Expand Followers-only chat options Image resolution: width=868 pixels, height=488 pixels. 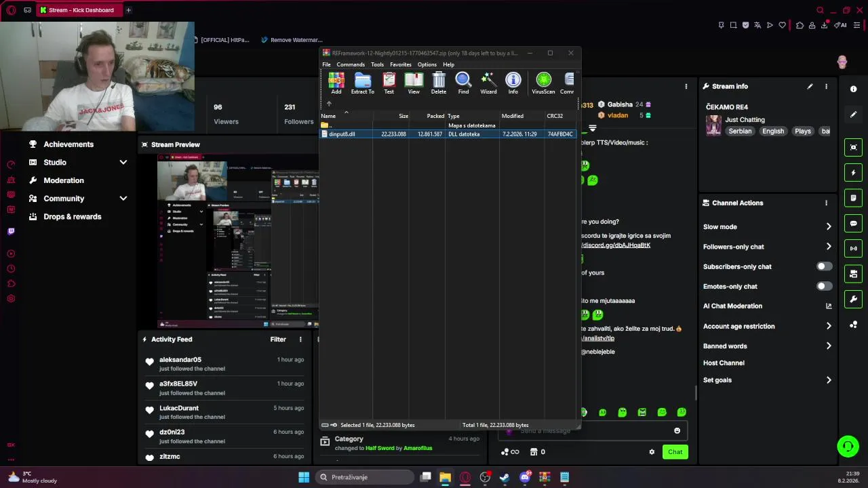pyautogui.click(x=829, y=247)
